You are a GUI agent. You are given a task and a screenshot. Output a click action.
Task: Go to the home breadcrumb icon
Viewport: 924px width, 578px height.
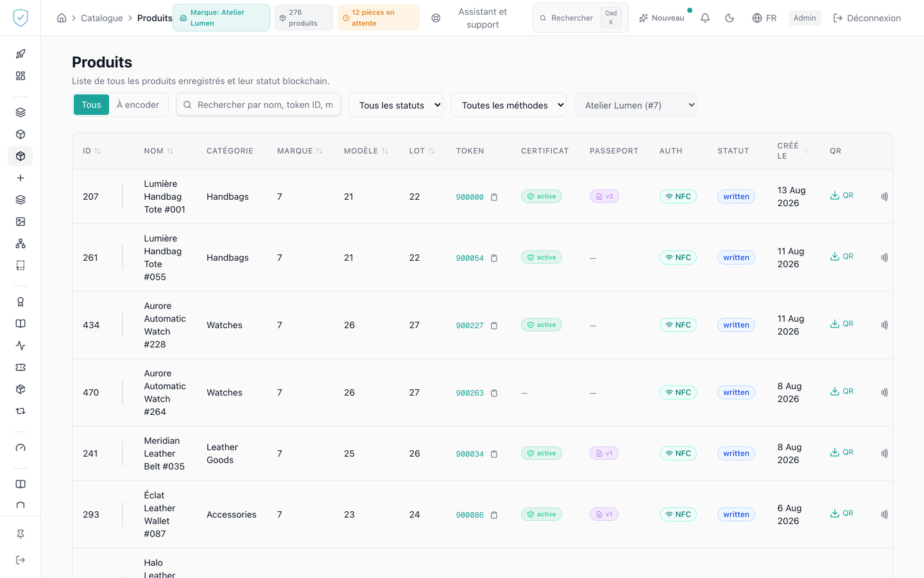[62, 18]
